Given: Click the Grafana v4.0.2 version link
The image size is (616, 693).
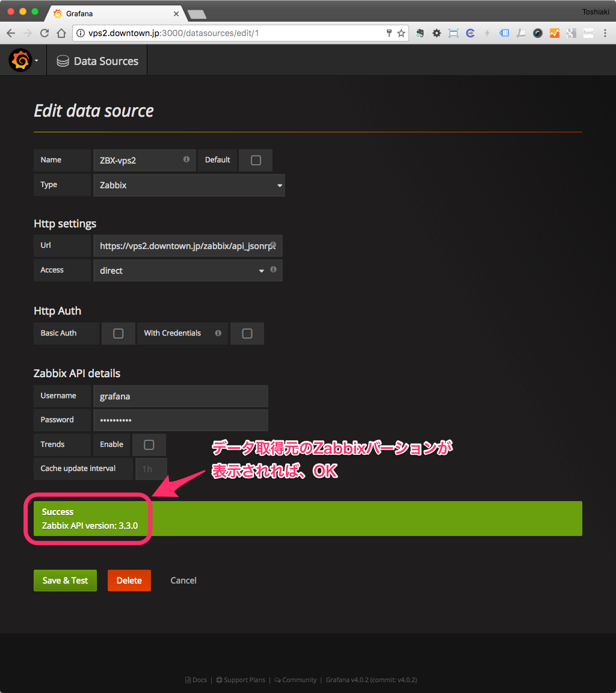Looking at the screenshot, I should coord(371,680).
